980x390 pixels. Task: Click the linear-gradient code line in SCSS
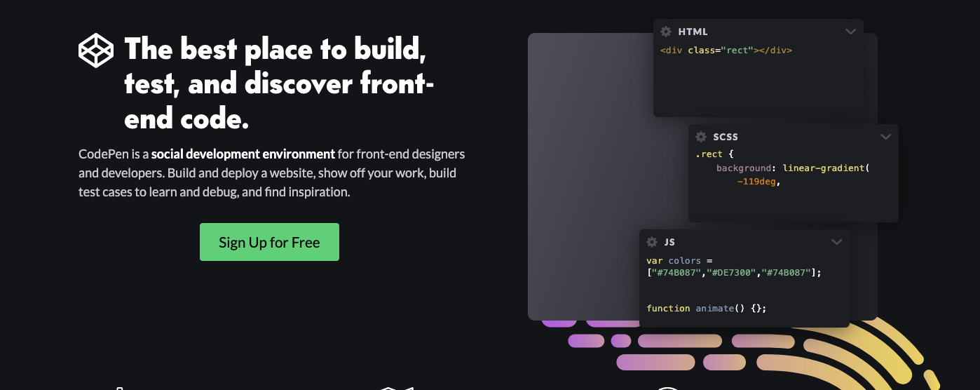coord(793,168)
